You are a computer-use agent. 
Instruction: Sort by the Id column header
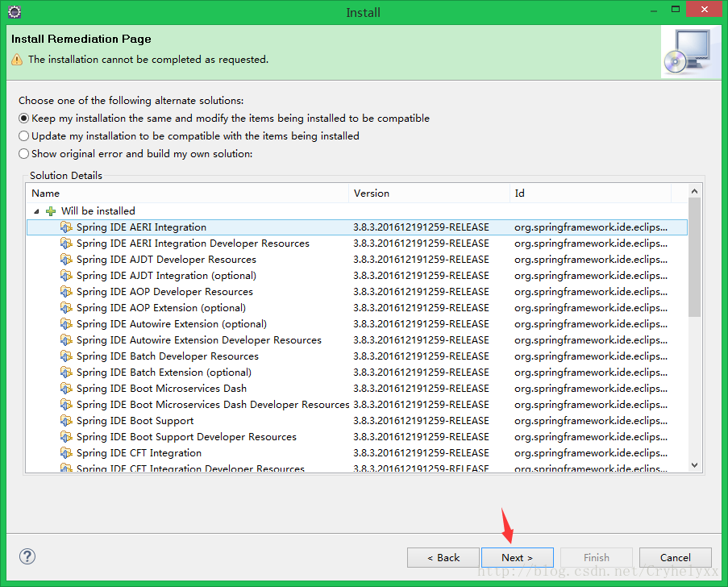click(590, 194)
